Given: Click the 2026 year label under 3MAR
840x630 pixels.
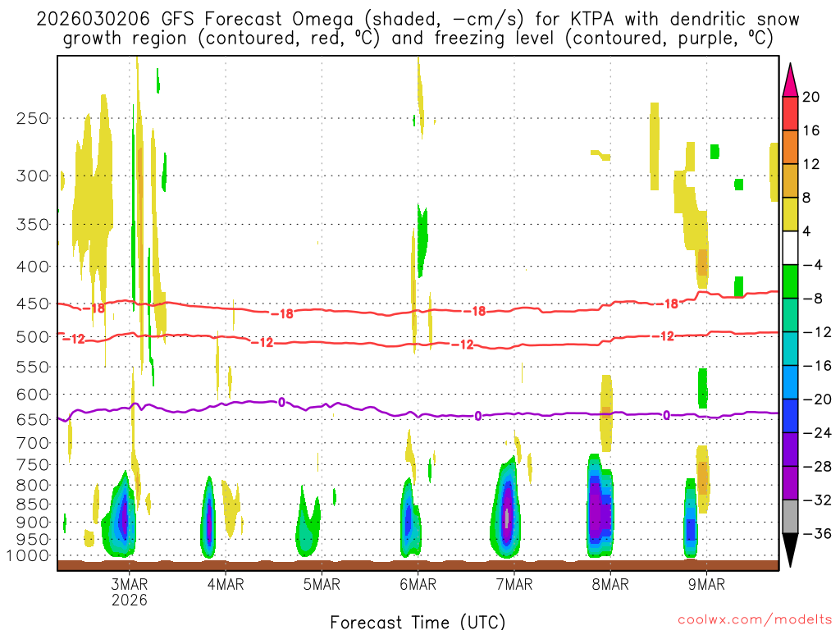Looking at the screenshot, I should tap(129, 600).
